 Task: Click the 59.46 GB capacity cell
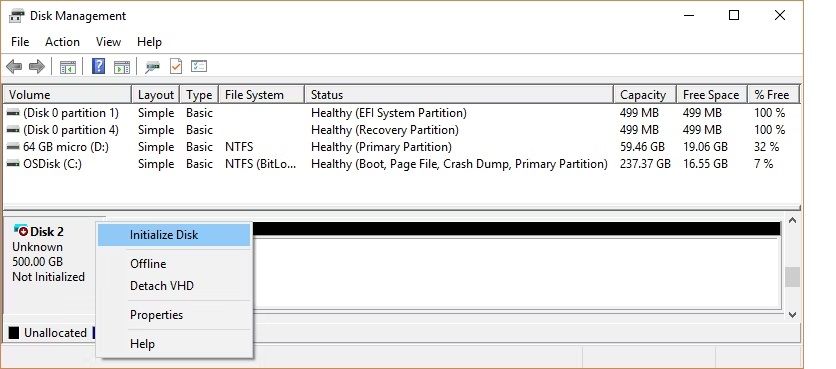[642, 147]
